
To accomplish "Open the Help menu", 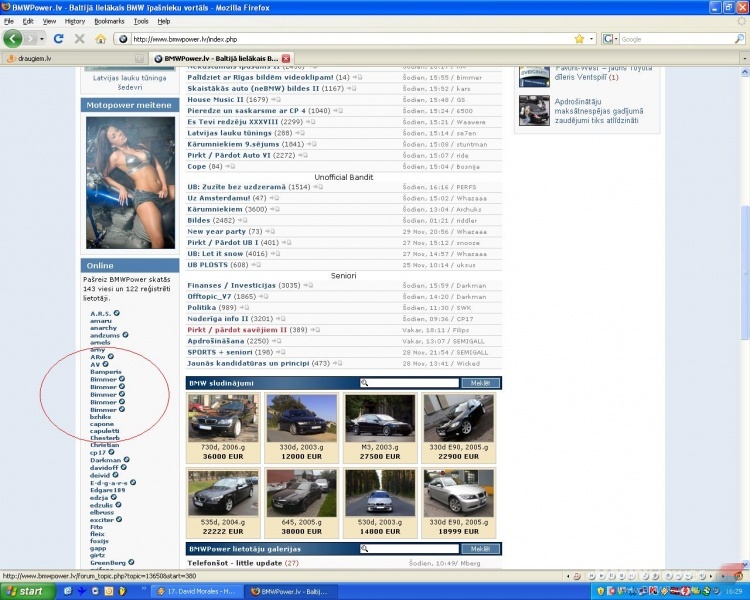I will 164,21.
